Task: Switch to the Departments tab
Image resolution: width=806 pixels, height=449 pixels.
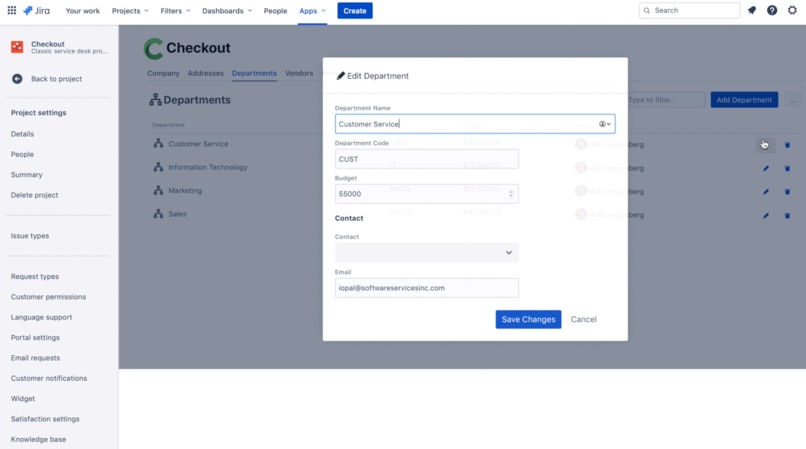Action: click(254, 73)
